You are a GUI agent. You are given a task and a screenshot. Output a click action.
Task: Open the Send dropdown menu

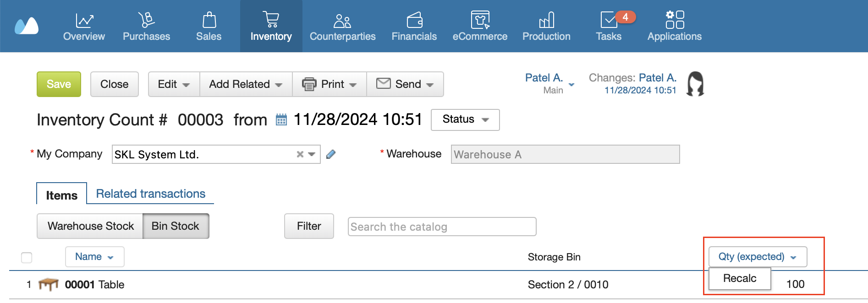click(405, 84)
